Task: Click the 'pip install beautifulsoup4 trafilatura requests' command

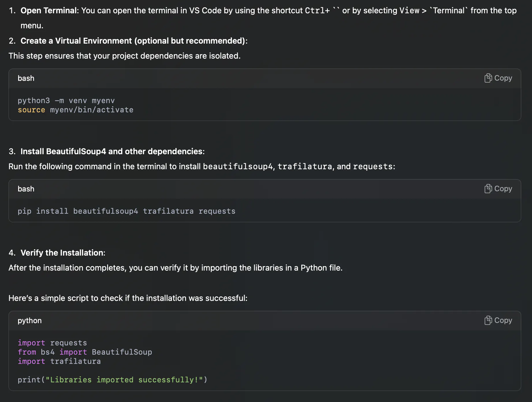Action: [x=127, y=211]
